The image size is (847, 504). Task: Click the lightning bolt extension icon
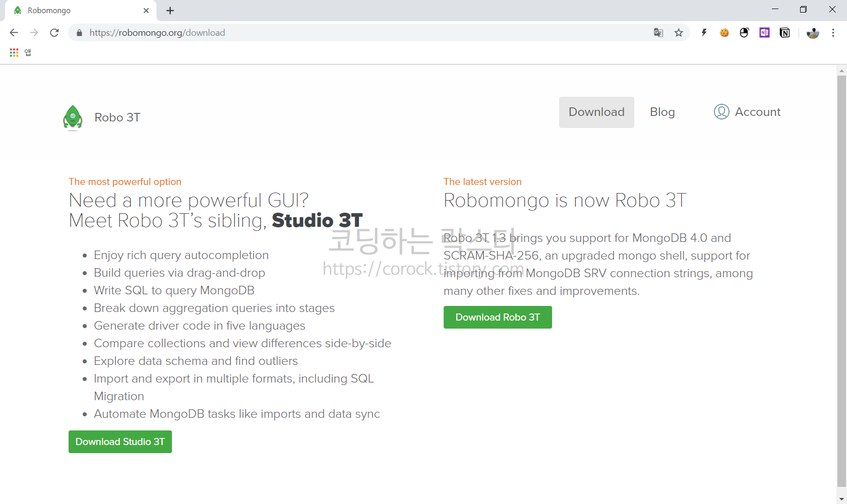[x=704, y=33]
